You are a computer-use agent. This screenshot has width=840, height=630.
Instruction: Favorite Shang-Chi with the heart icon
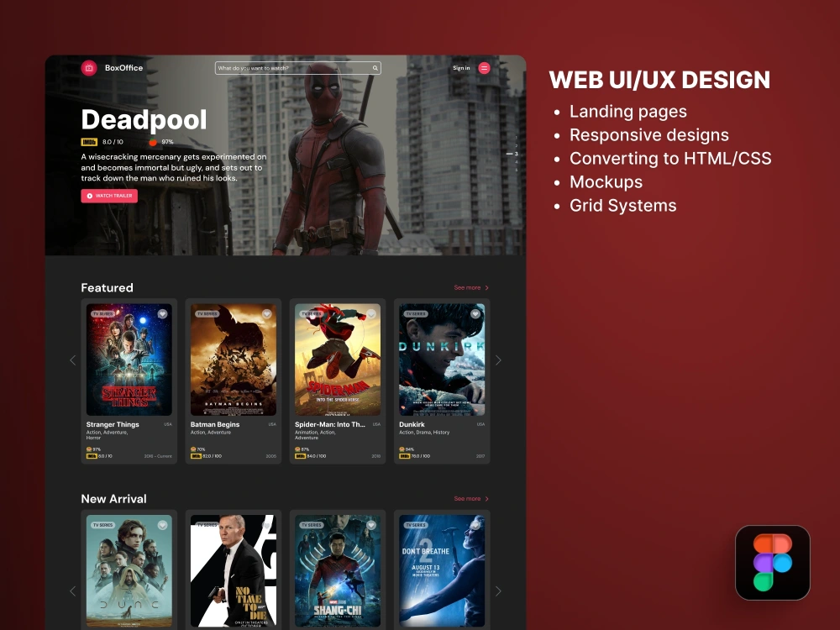pyautogui.click(x=370, y=526)
